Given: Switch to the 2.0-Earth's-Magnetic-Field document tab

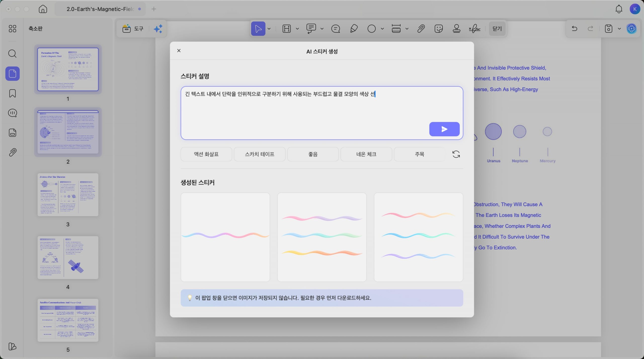Looking at the screenshot, I should [x=100, y=9].
